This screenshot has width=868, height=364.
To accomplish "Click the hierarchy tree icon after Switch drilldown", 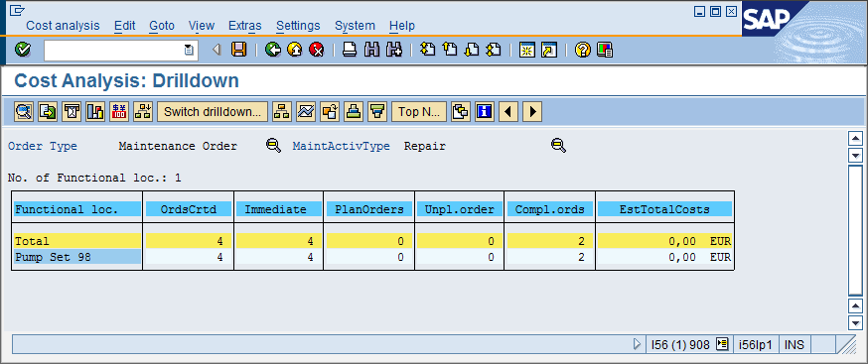I will pyautogui.click(x=282, y=112).
